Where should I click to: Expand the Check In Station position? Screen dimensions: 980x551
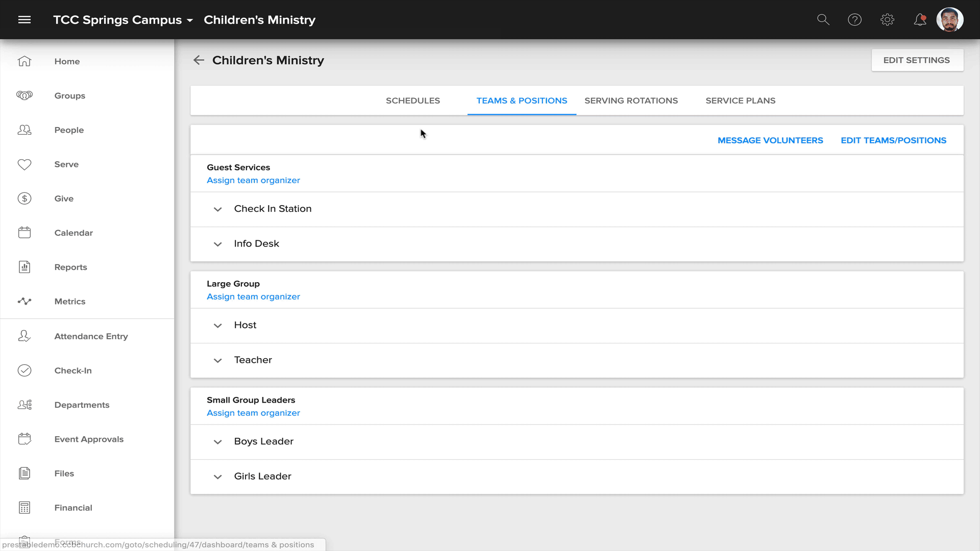tap(218, 209)
